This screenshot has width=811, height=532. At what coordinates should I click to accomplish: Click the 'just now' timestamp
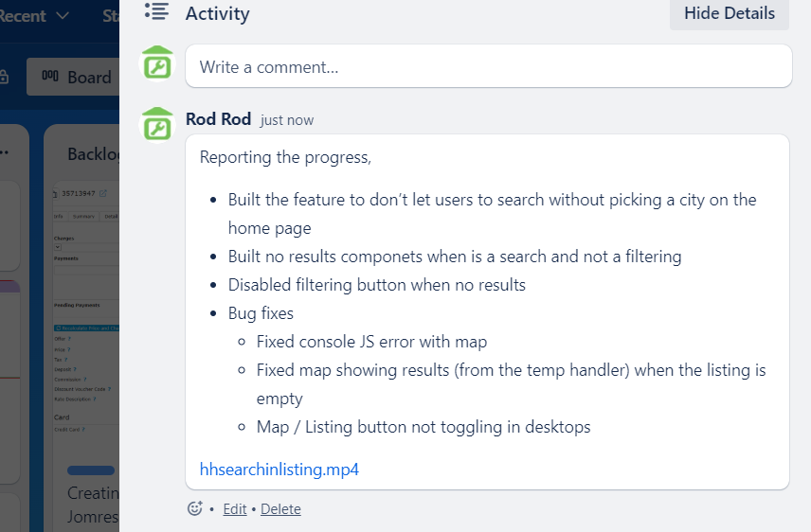click(x=287, y=120)
